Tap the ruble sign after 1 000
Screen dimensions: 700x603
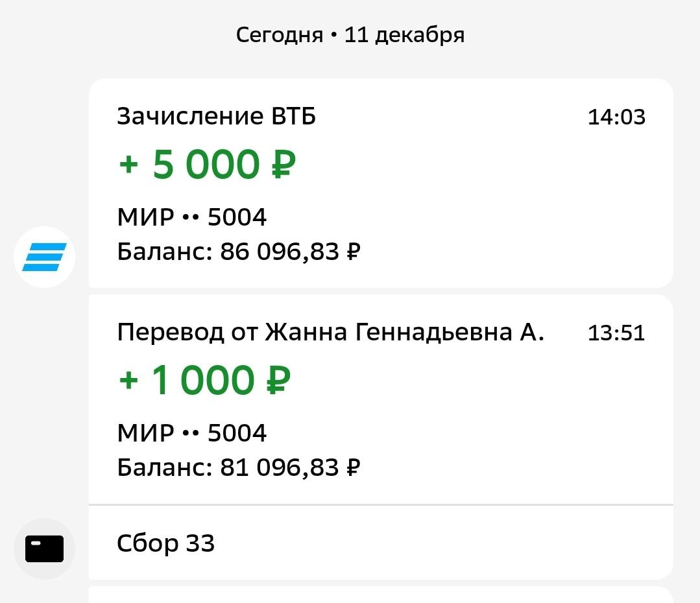pyautogui.click(x=278, y=381)
